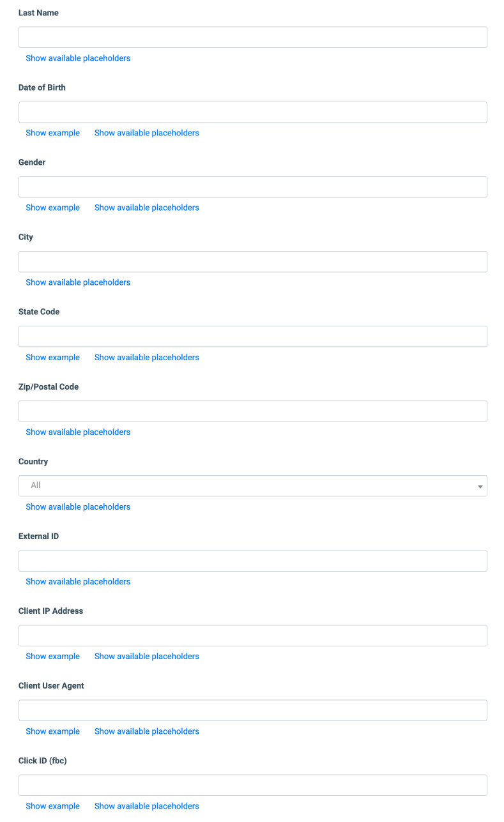The width and height of the screenshot is (504, 822).
Task: Show example for Gender field
Action: [52, 208]
